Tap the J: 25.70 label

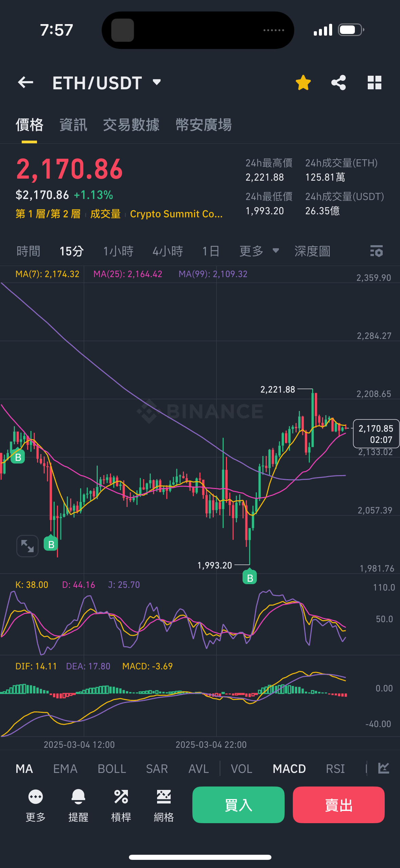pos(124,585)
